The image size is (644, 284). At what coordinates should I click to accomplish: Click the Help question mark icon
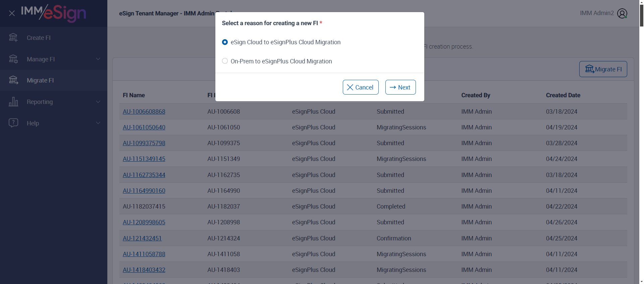(13, 123)
